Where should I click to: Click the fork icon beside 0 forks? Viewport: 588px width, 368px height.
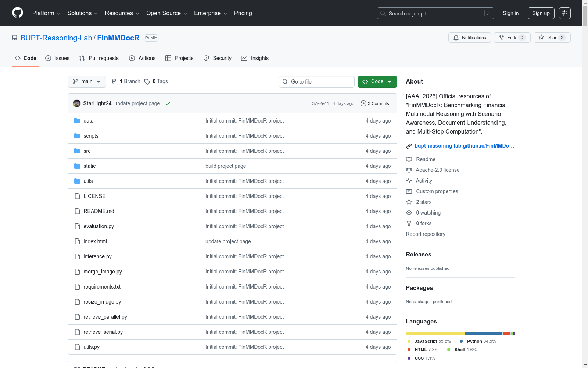tap(409, 223)
